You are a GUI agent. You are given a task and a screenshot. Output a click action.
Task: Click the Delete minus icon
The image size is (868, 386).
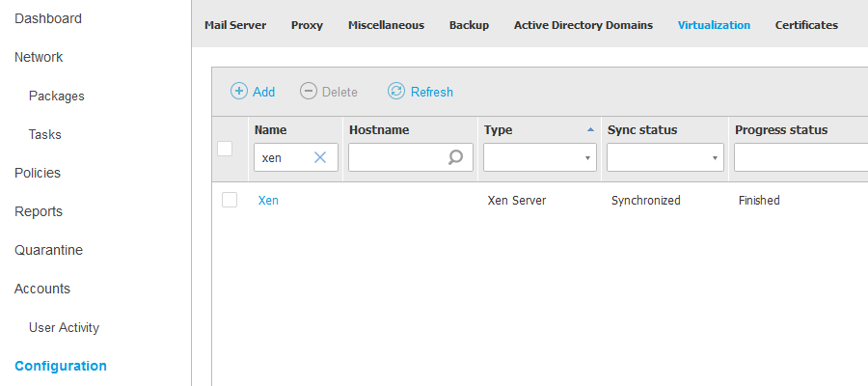pyautogui.click(x=309, y=92)
